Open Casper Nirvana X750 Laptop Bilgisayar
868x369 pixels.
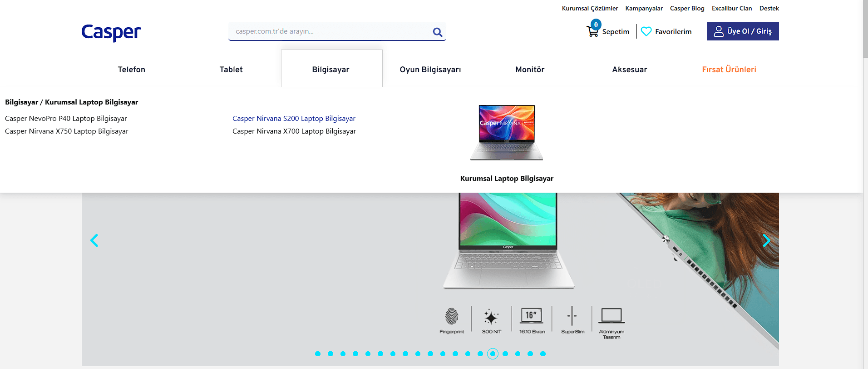click(67, 131)
